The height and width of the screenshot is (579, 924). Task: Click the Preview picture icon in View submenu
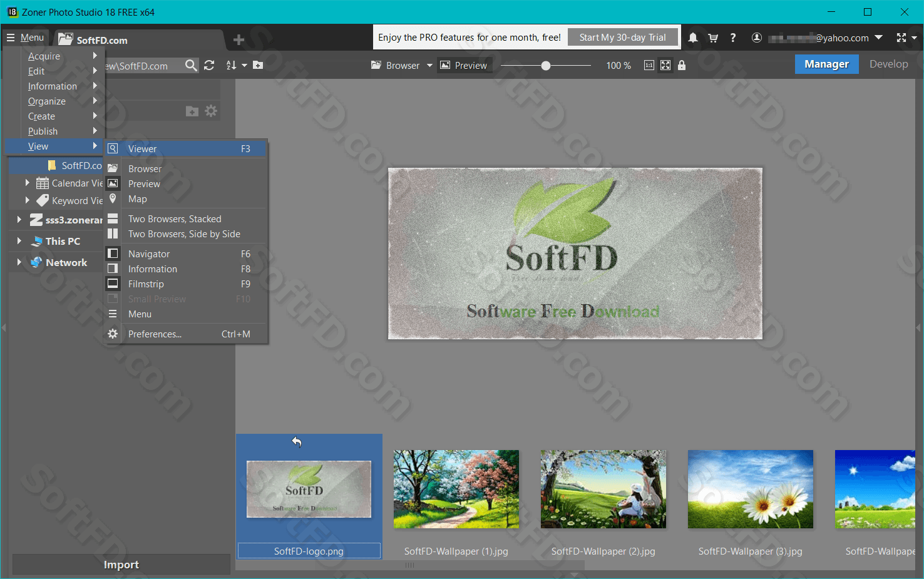coord(113,183)
